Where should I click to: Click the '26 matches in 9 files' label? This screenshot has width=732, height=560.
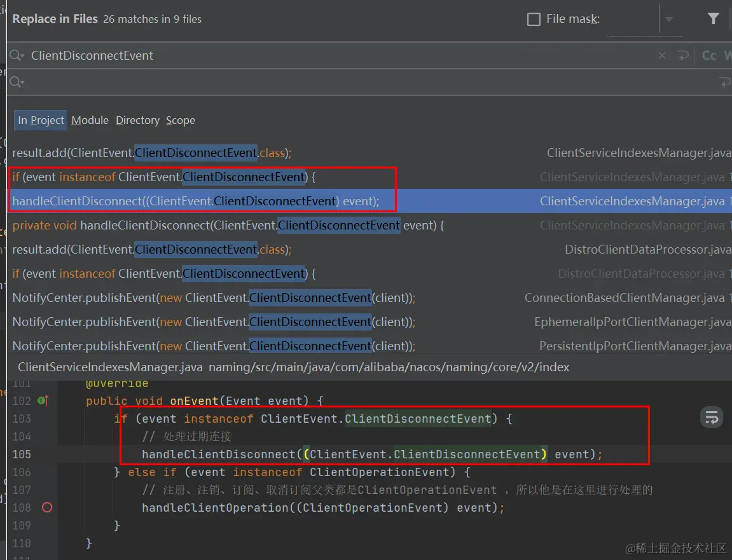152,19
